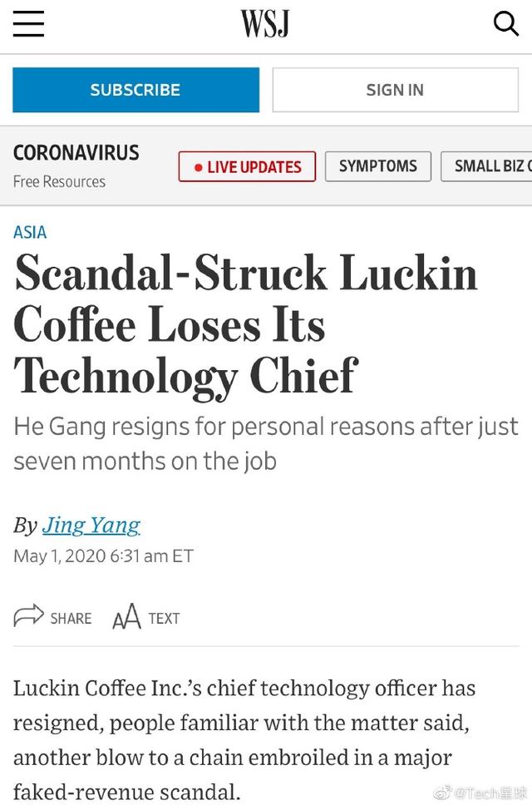
Task: Open author Jing Yang's profile link
Action: pos(91,525)
